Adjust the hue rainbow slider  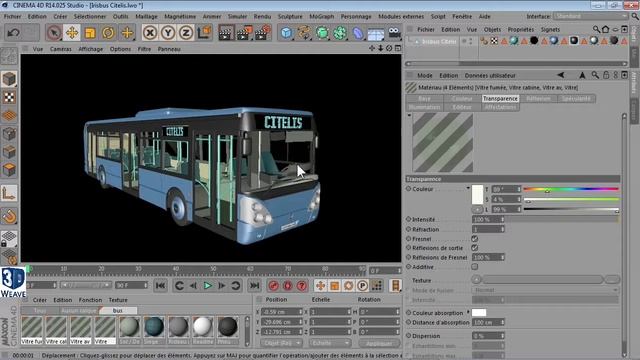(571, 189)
